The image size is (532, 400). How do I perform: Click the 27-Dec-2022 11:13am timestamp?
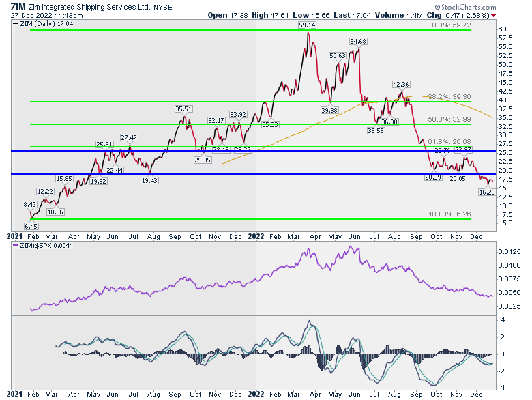[x=46, y=16]
